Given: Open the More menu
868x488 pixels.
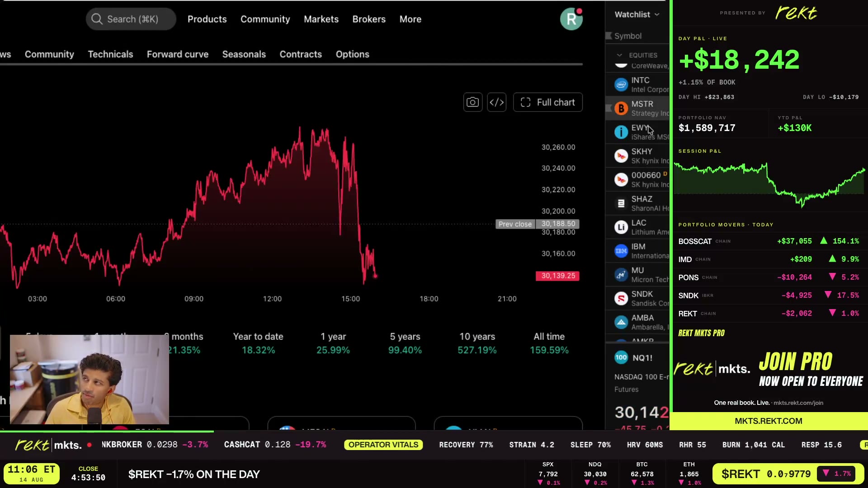Looking at the screenshot, I should (x=410, y=19).
